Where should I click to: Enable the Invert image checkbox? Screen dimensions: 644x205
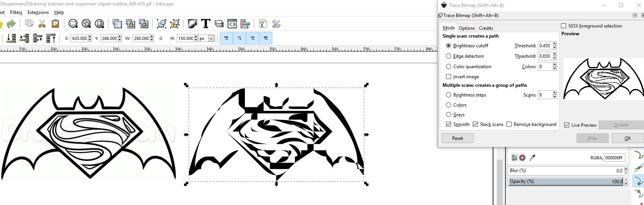[449, 77]
